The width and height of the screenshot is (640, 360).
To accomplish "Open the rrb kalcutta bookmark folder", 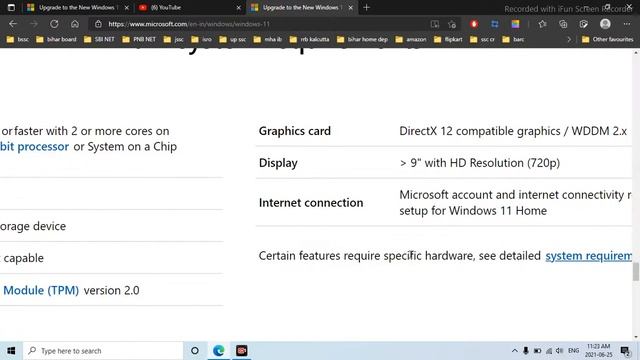I will pyautogui.click(x=309, y=39).
